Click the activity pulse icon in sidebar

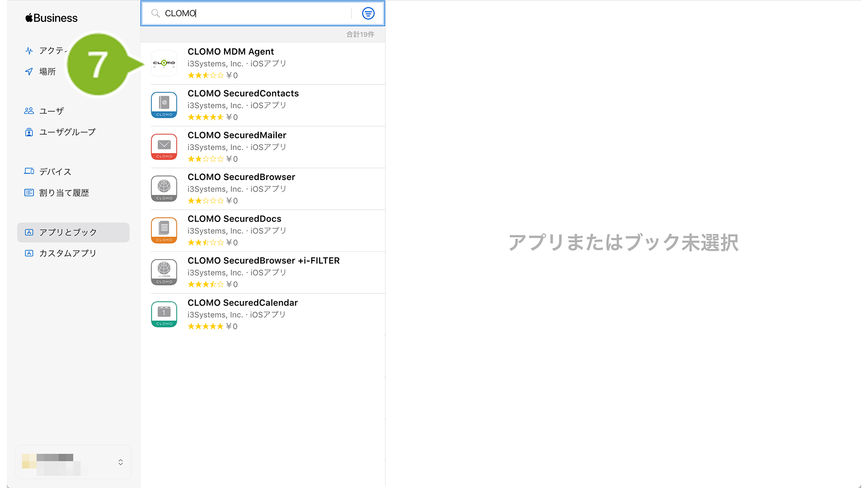(29, 51)
